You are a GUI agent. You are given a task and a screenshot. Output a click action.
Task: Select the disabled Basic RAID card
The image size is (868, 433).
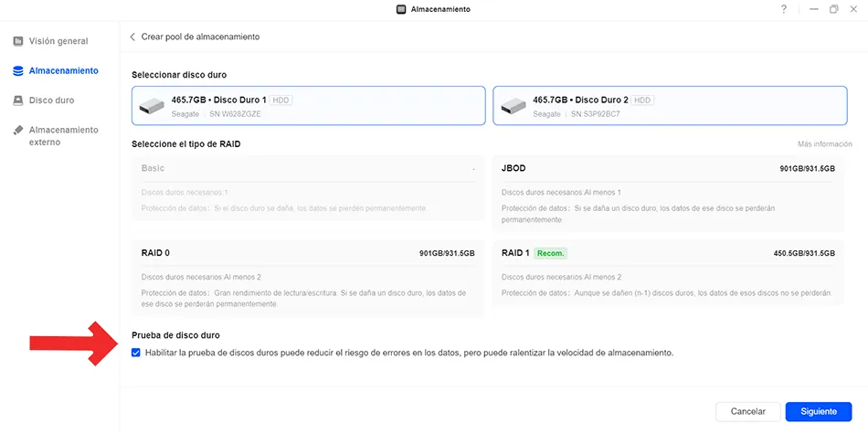point(308,188)
